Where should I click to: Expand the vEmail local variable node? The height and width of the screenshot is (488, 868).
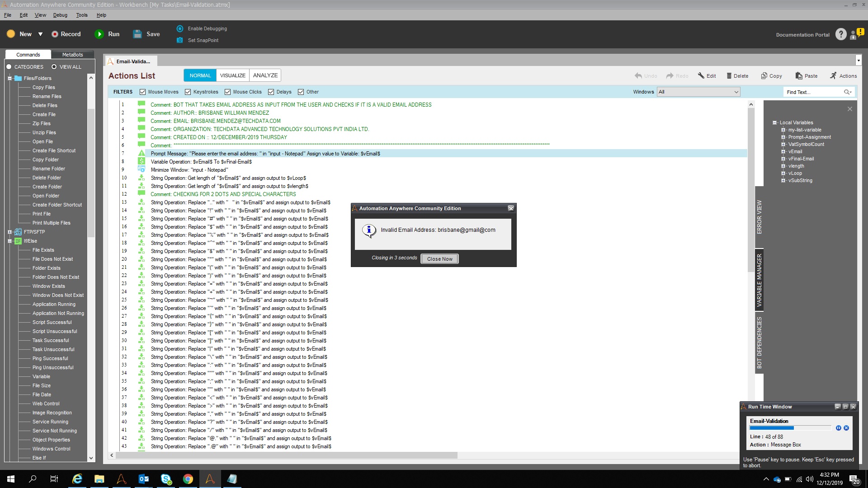[783, 151]
